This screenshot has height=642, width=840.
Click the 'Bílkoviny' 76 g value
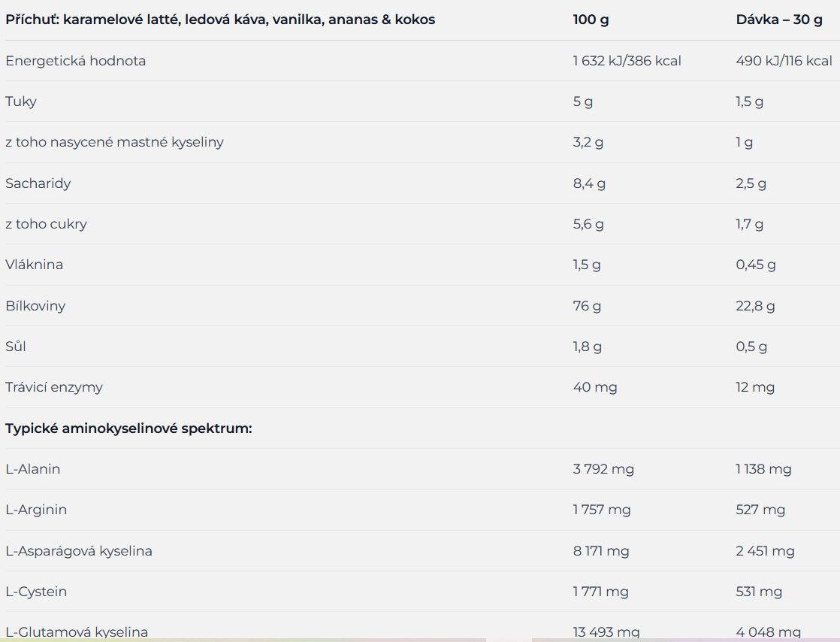587,306
